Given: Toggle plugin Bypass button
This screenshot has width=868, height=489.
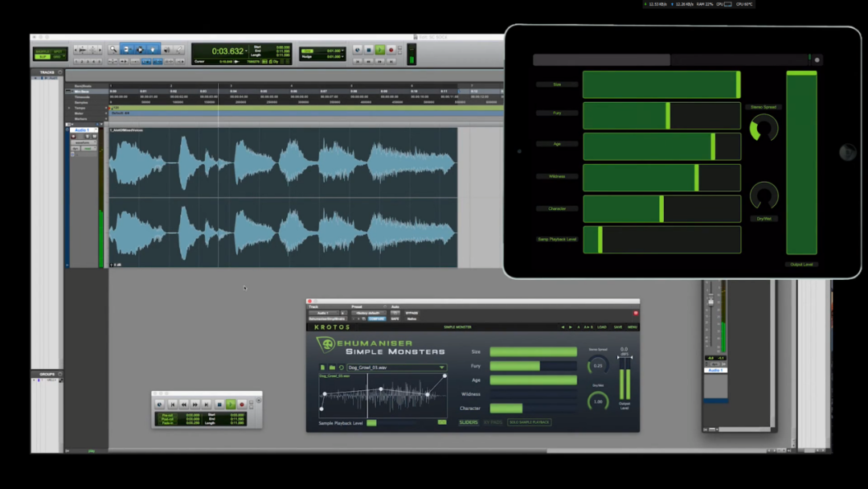Looking at the screenshot, I should 411,313.
